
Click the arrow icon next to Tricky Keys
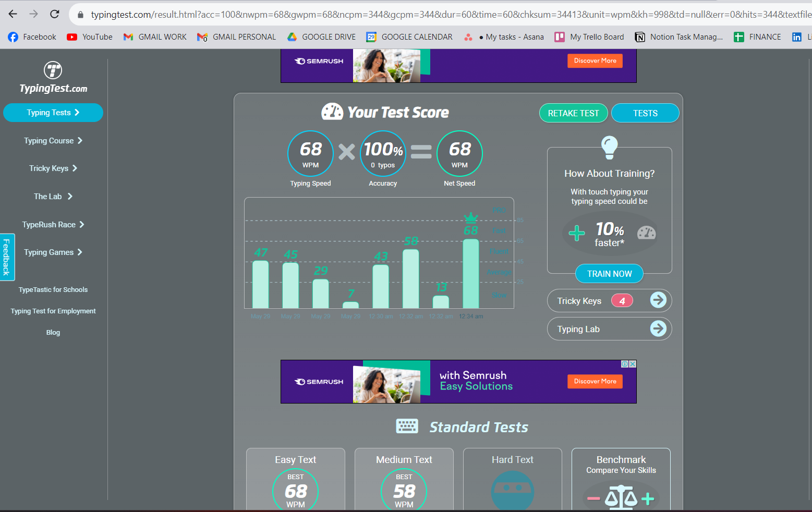(659, 300)
